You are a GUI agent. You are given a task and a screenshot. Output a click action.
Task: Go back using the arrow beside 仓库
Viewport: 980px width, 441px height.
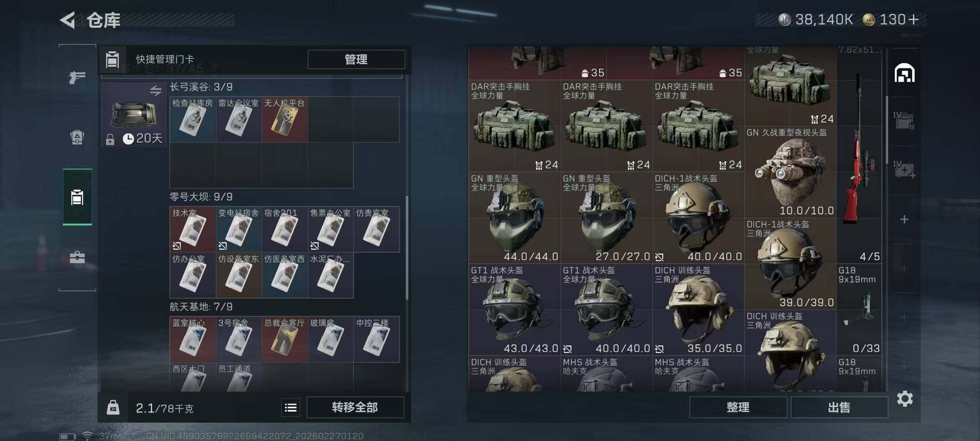point(68,20)
